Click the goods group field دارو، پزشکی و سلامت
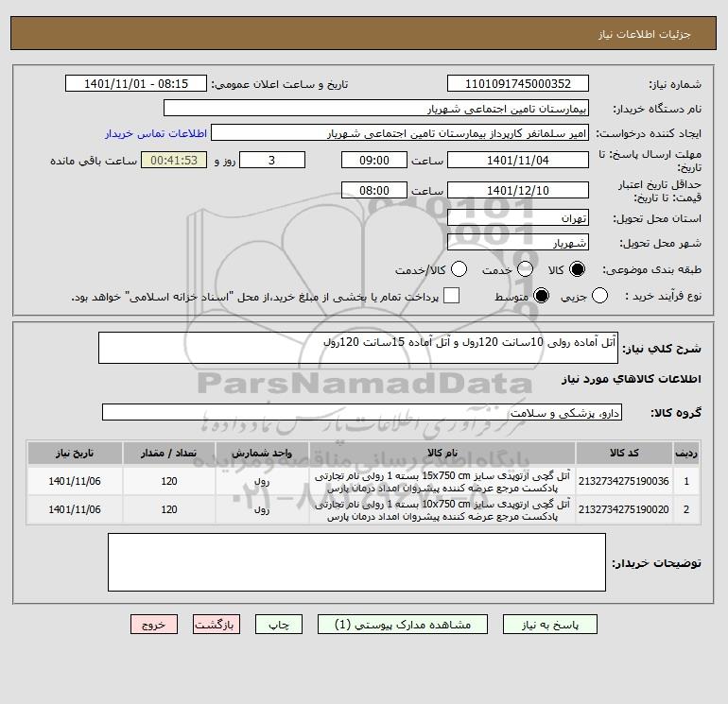 tap(362, 412)
